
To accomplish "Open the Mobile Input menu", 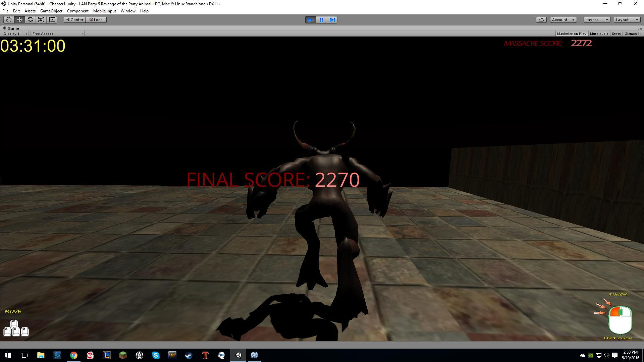I will point(104,11).
